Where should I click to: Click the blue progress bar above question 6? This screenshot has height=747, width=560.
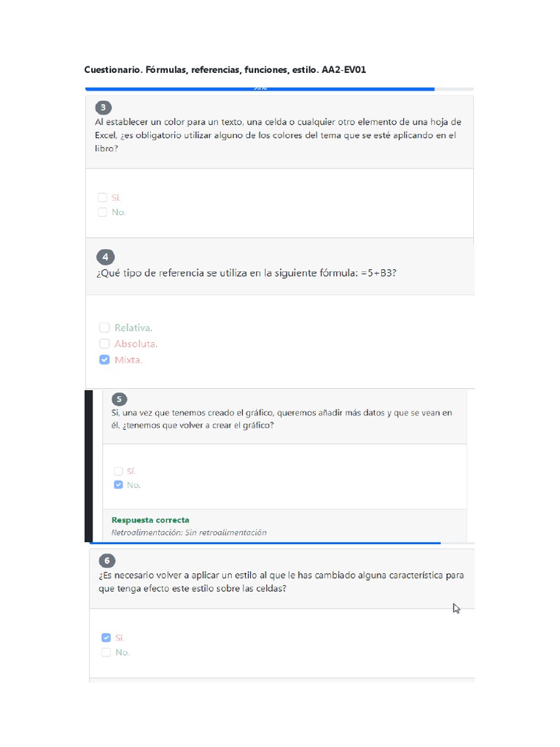(x=265, y=543)
